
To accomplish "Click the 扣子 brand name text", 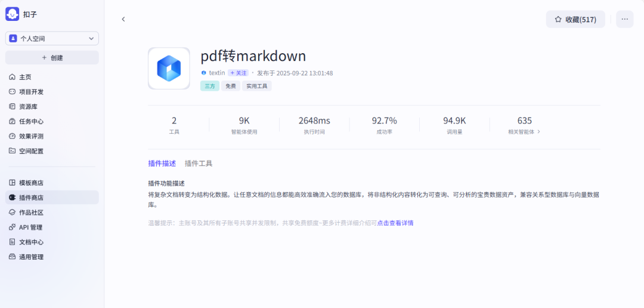I will click(x=30, y=14).
